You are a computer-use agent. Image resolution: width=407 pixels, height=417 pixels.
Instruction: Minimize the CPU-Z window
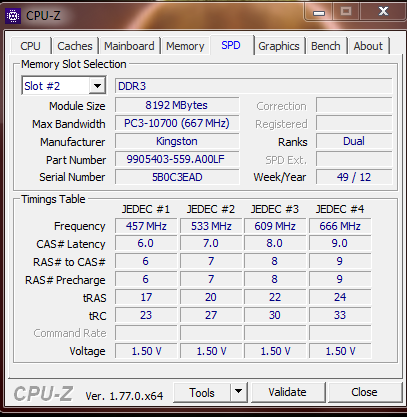319,13
